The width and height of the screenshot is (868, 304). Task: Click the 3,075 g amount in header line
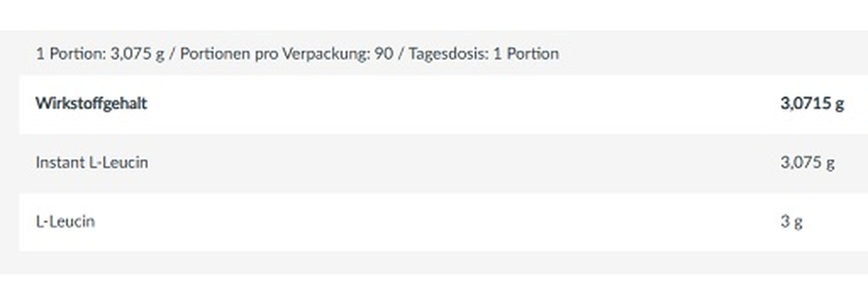137,54
